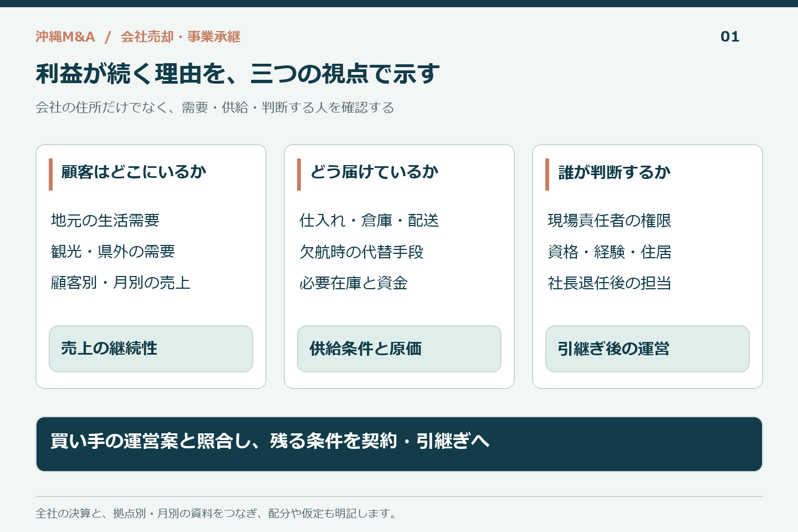
Task: Click the 沖縄M&A breadcrumb text
Action: pyautogui.click(x=65, y=37)
